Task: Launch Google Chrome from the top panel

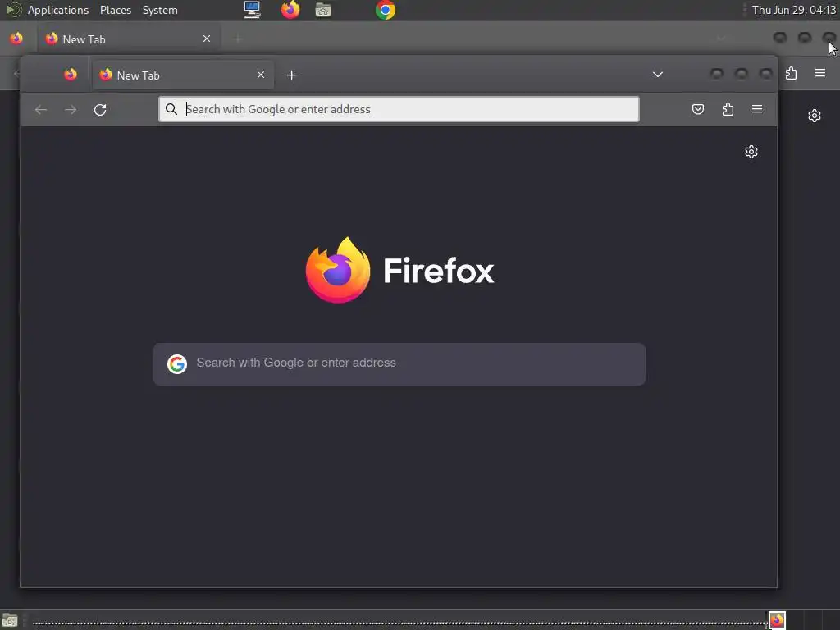Action: 386,10
